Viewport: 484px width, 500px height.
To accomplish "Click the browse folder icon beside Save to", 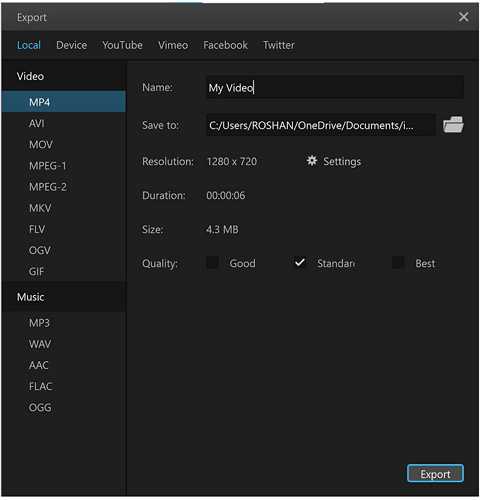I will [453, 125].
